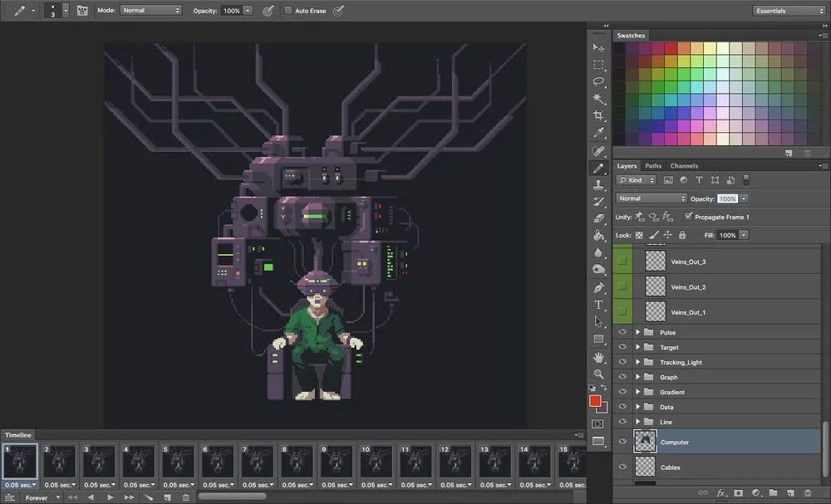Activate the Hand tool
Image resolution: width=831 pixels, height=504 pixels.
(598, 357)
